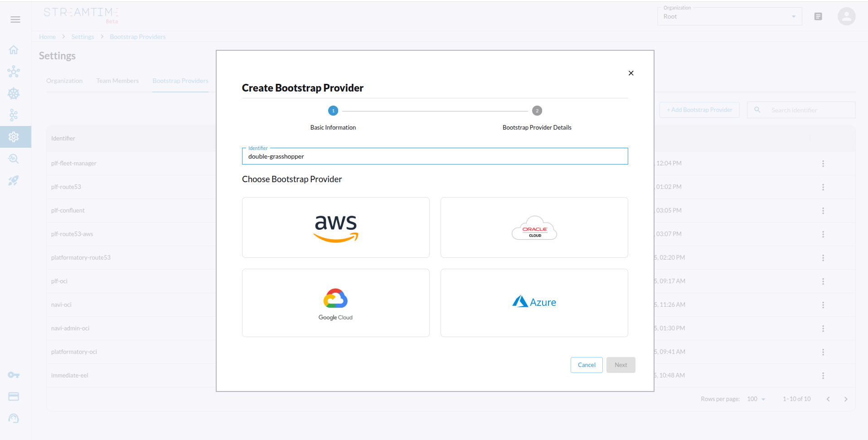Image resolution: width=868 pixels, height=440 pixels.
Task: Switch to the Organization tab
Action: pyautogui.click(x=64, y=81)
